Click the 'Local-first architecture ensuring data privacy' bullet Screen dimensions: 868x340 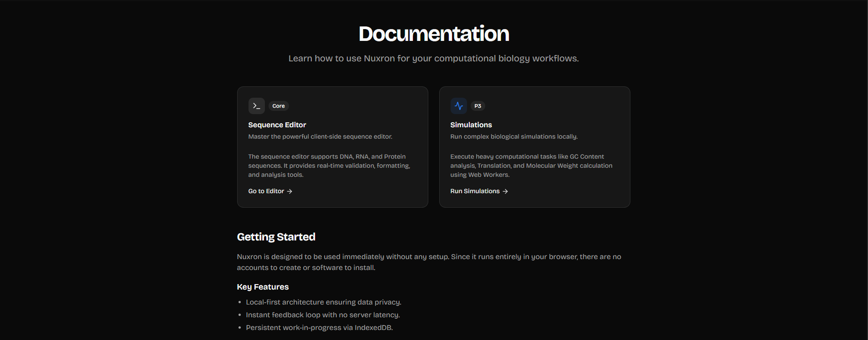324,302
